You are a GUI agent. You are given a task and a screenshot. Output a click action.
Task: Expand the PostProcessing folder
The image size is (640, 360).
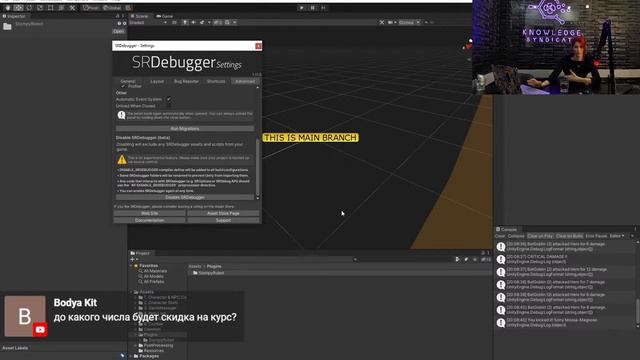point(136,345)
